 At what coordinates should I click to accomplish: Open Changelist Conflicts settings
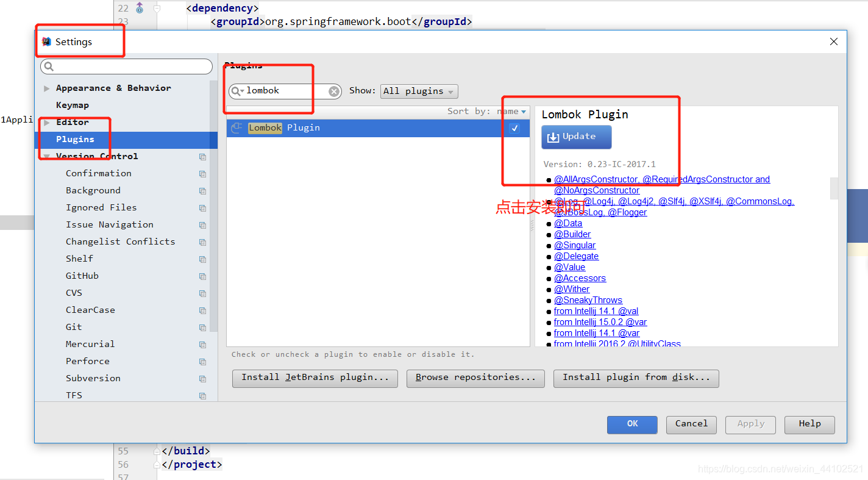coord(121,242)
